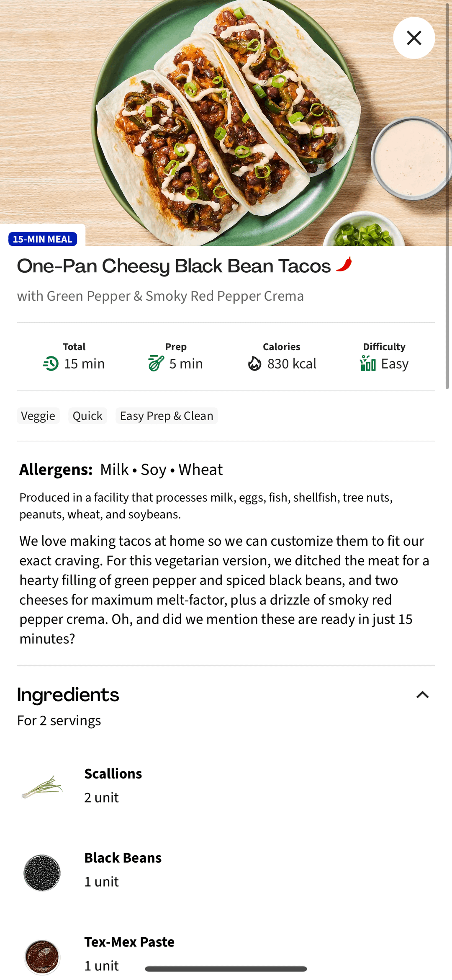Screen dimensions: 452x980
Task: Tap the spicy chili pepper icon
Action: 344,265
